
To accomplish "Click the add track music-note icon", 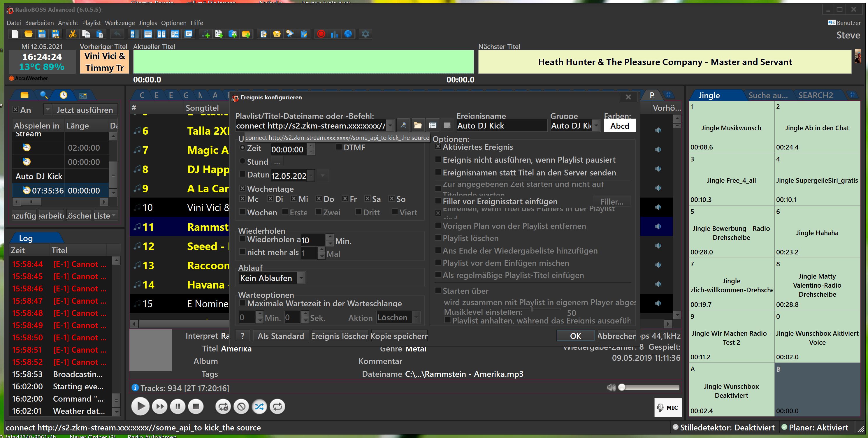I will (x=205, y=34).
